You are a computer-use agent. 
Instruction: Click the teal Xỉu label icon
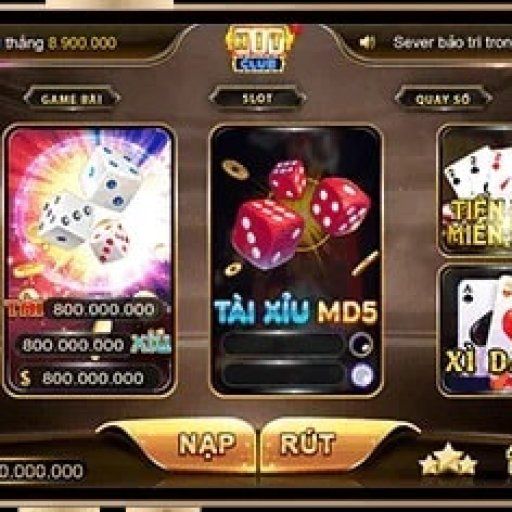point(151,343)
